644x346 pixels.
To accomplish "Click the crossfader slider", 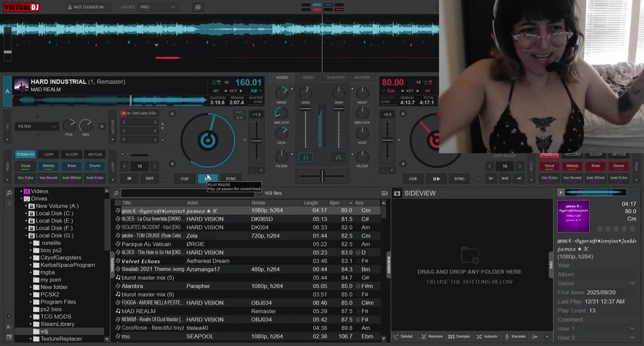I will [322, 176].
